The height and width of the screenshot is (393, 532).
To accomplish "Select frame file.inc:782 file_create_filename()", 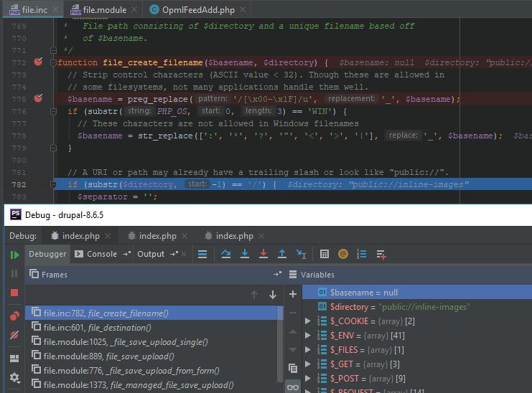I will coord(151,313).
